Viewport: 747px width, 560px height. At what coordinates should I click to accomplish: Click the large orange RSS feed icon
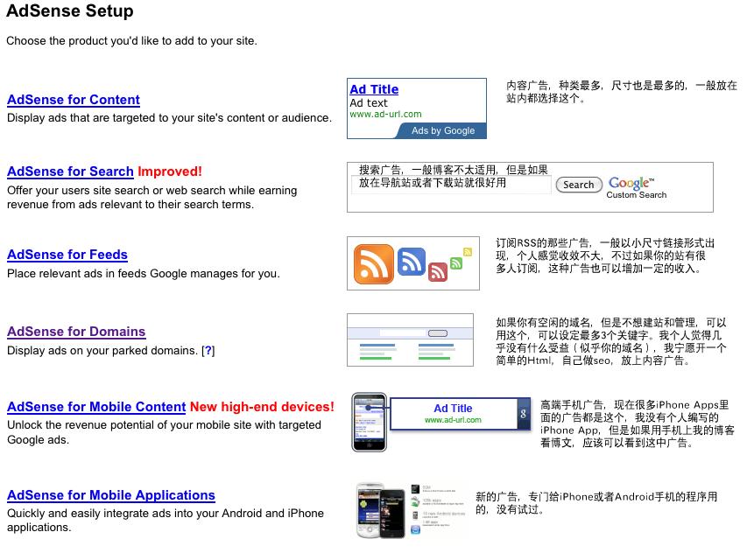pyautogui.click(x=374, y=263)
